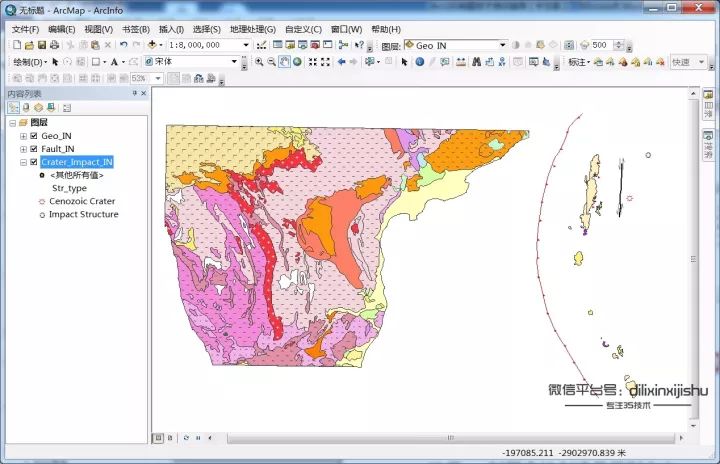Open the 地理处理(G) menu
The height and width of the screenshot is (464, 720).
252,29
